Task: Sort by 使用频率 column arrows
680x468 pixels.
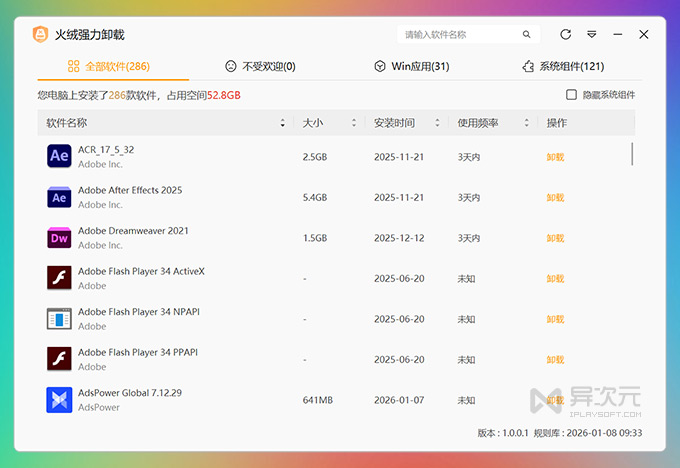Action: point(526,123)
